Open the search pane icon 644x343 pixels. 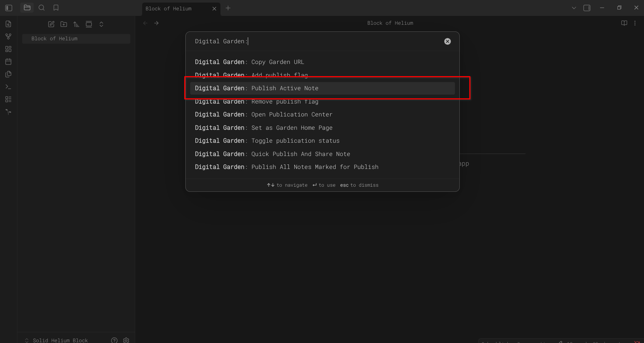(42, 8)
